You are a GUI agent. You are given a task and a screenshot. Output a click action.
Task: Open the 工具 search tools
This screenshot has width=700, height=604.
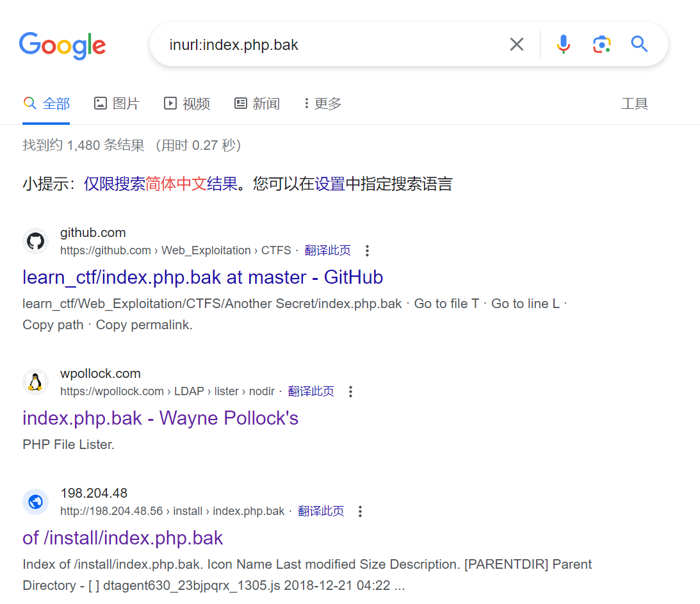tap(635, 103)
